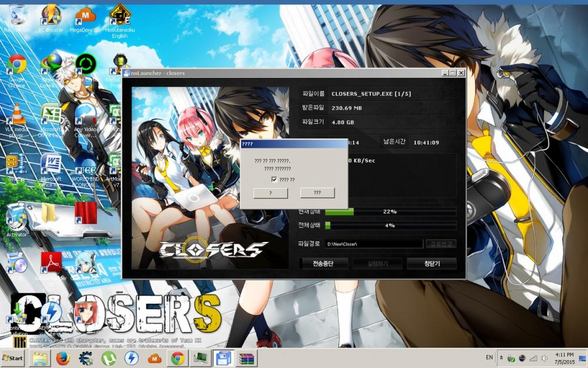Click the 22% current status progress bar
The image size is (588, 368).
click(x=390, y=211)
